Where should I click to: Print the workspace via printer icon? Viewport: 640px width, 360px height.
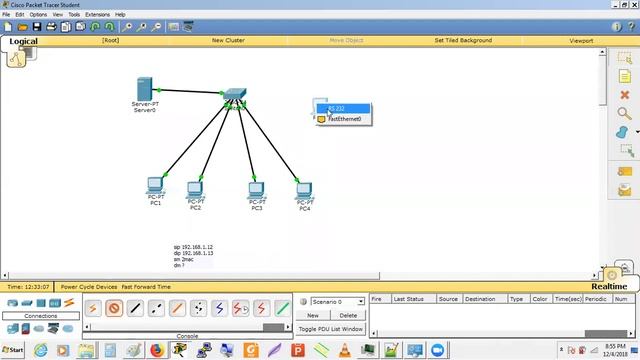[51, 27]
